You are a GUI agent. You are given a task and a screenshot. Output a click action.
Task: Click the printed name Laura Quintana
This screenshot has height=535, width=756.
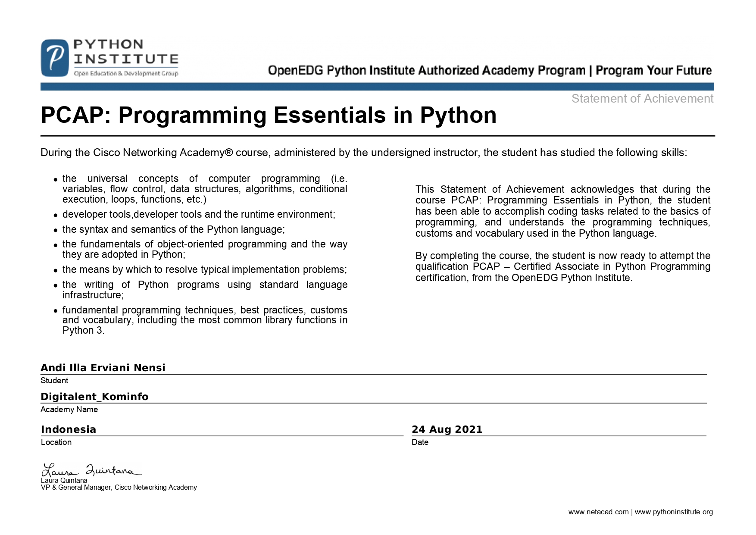[64, 480]
